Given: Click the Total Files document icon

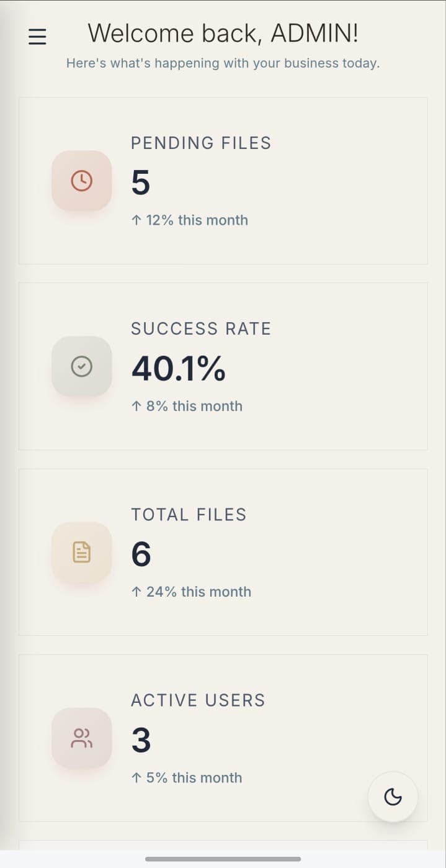Looking at the screenshot, I should click(x=81, y=552).
